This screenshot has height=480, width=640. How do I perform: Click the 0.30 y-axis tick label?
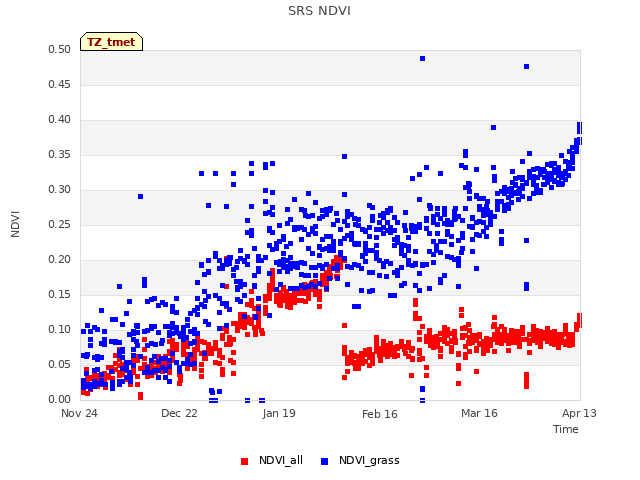click(x=59, y=189)
